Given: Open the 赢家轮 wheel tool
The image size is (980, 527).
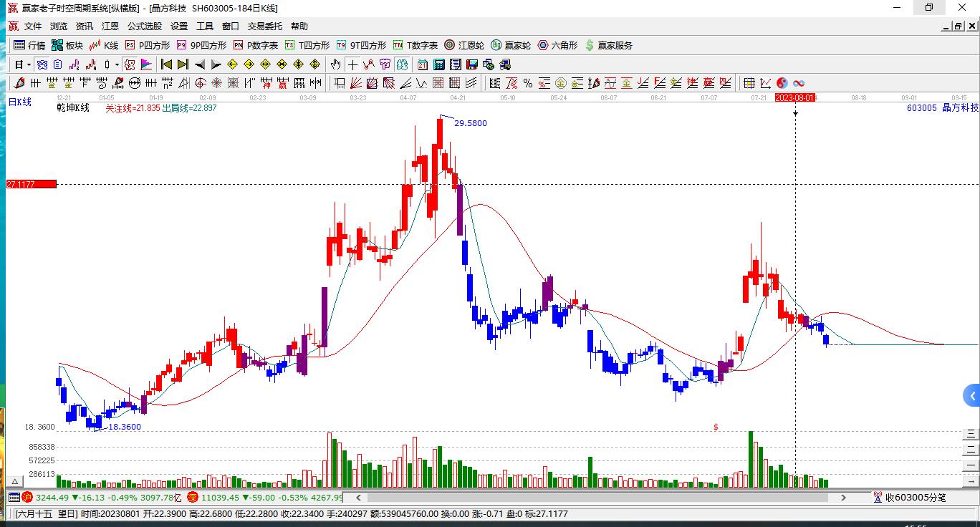Looking at the screenshot, I should click(511, 45).
